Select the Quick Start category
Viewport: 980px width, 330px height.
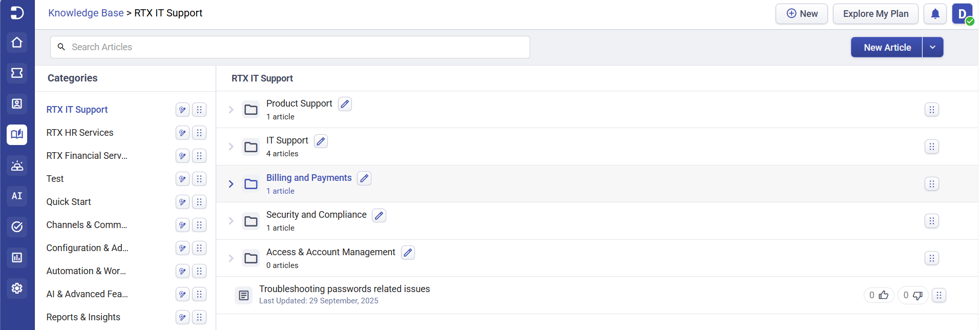click(x=69, y=202)
